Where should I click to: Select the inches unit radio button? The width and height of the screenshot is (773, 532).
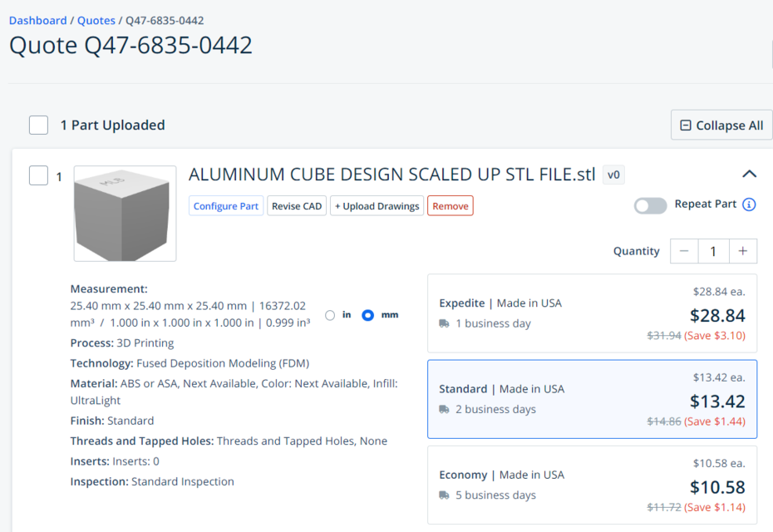click(330, 315)
